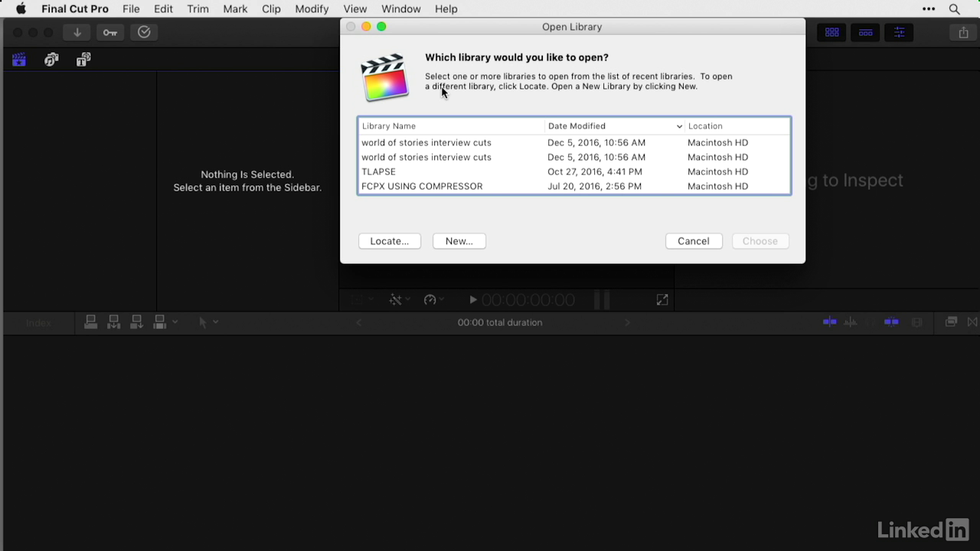Show Background Tasks checkmark icon
Screen dimensions: 980x551
pos(144,32)
